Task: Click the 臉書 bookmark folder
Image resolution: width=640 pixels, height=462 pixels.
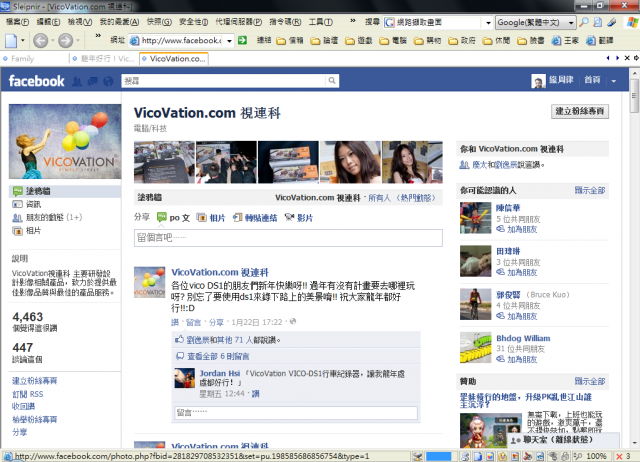Action: point(531,40)
